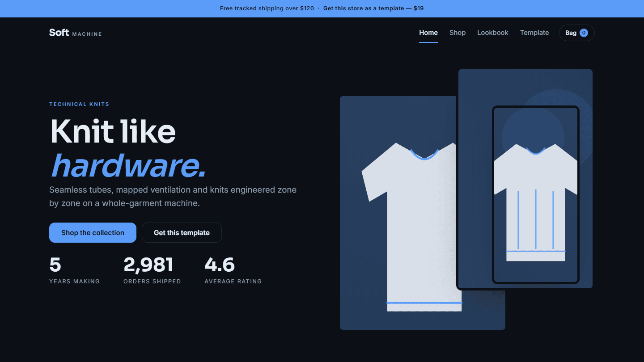Click the '2,981' orders shipped figure
Screen dimensions: 644x362
coord(148,265)
